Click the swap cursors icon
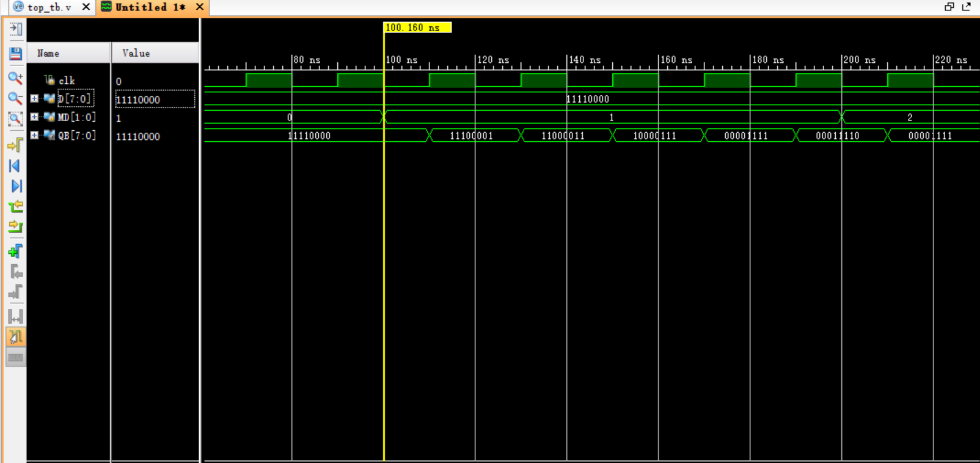The image size is (980, 463). tap(16, 316)
